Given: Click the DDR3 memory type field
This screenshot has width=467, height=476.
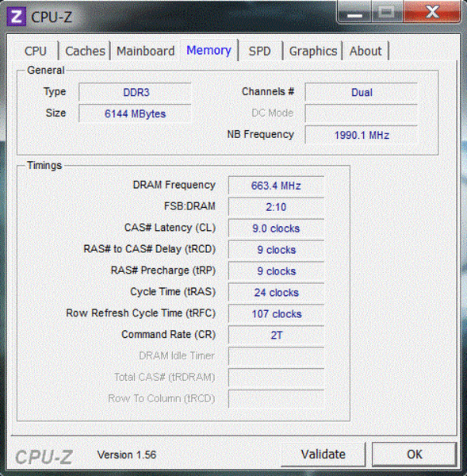Looking at the screenshot, I should (x=135, y=92).
